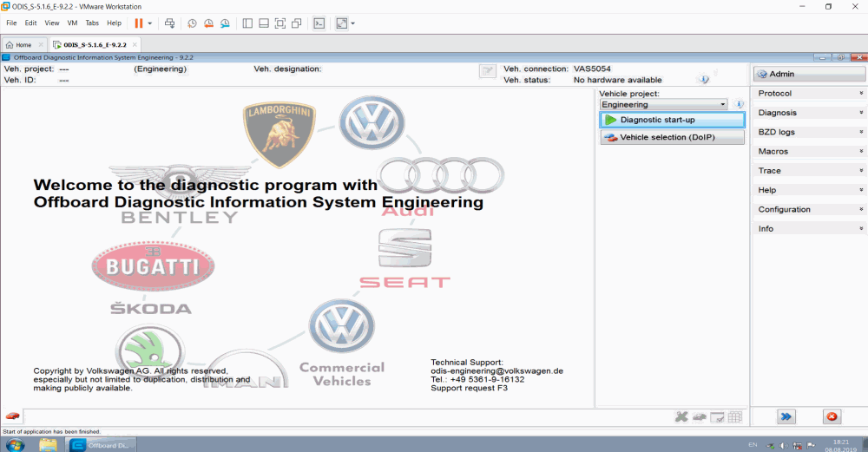The width and height of the screenshot is (868, 452).
Task: Open the VMware Edit menu
Action: (x=30, y=23)
